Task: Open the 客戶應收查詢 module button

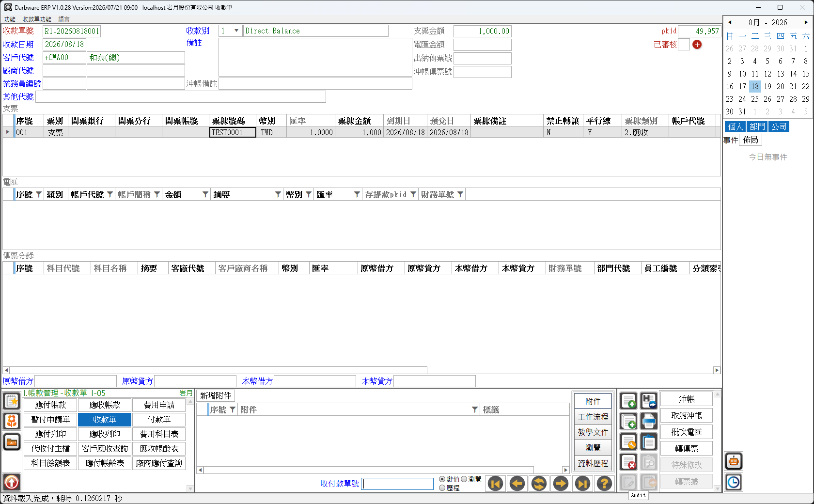Action: point(105,449)
